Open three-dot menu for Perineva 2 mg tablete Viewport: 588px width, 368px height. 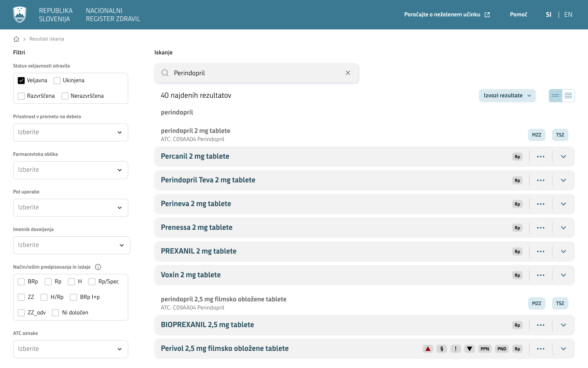pos(541,204)
